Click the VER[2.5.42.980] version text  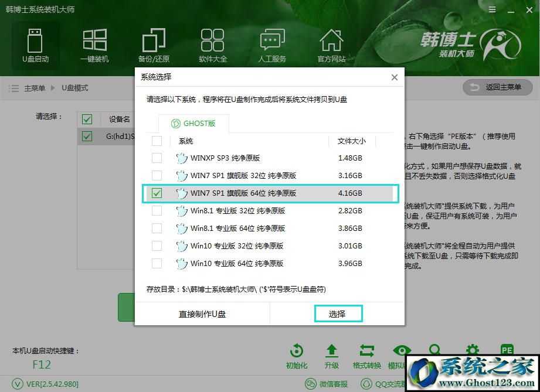pos(52,384)
